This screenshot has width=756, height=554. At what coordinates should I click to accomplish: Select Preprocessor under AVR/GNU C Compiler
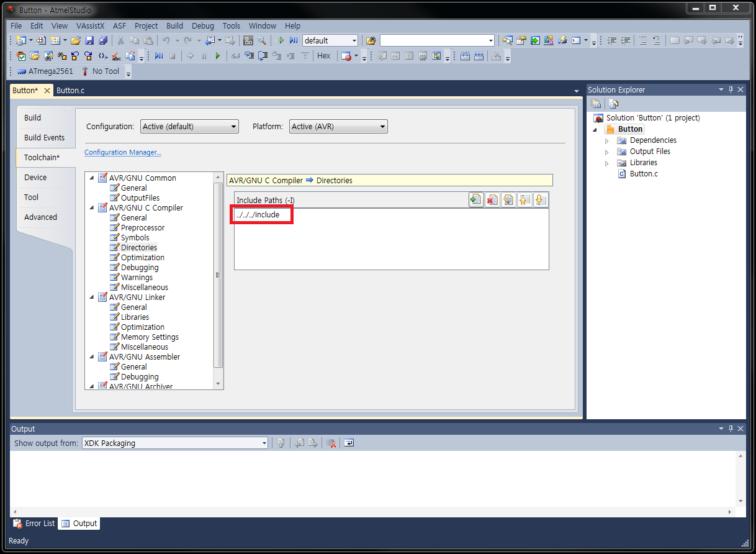click(143, 228)
